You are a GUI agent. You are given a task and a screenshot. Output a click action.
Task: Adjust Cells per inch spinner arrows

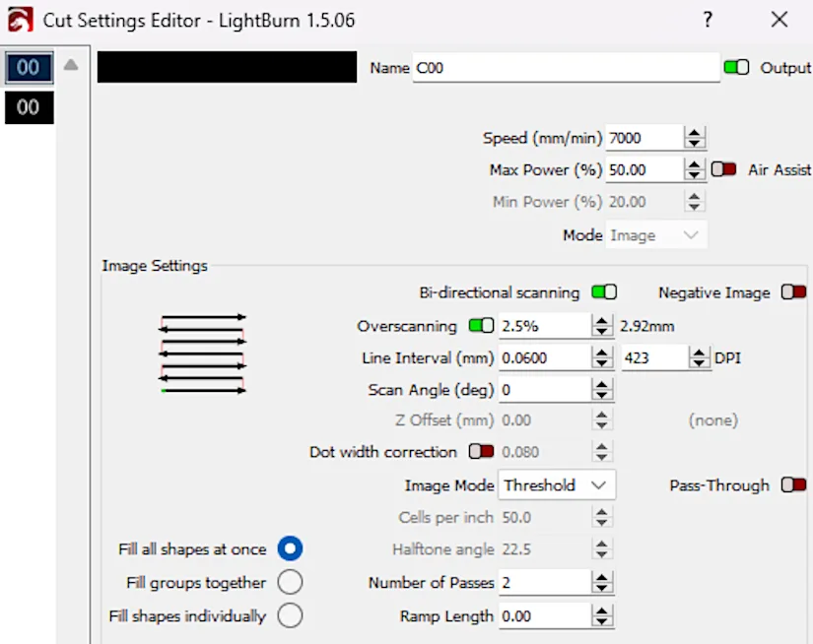tap(601, 517)
